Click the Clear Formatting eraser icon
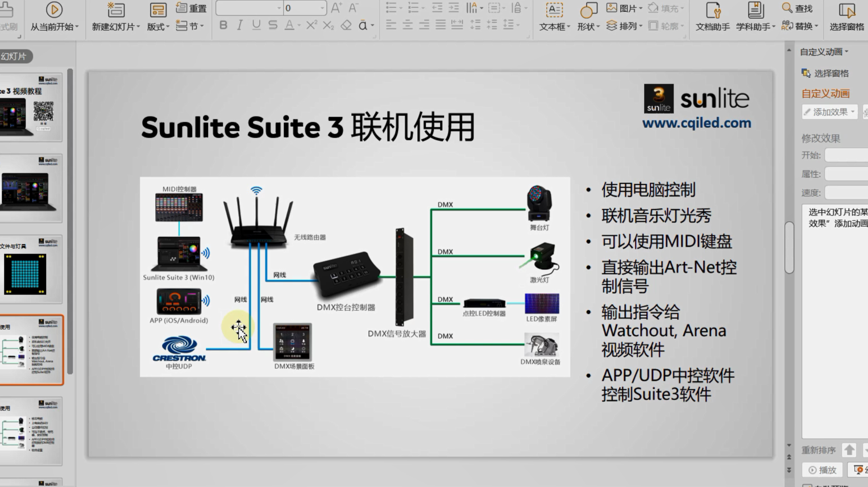The height and width of the screenshot is (487, 868). 346,26
